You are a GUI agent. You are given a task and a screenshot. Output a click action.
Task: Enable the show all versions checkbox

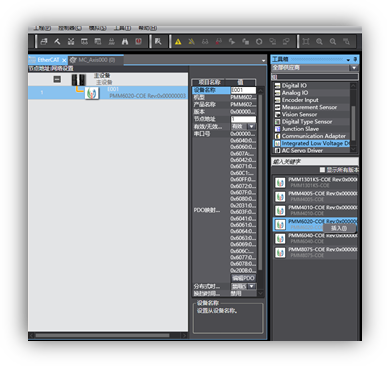[322, 170]
